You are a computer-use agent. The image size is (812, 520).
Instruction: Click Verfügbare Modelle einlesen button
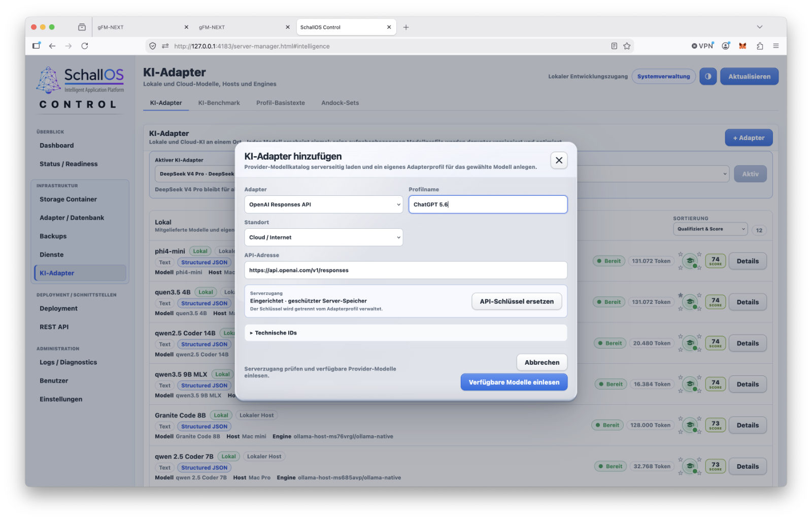pos(514,382)
